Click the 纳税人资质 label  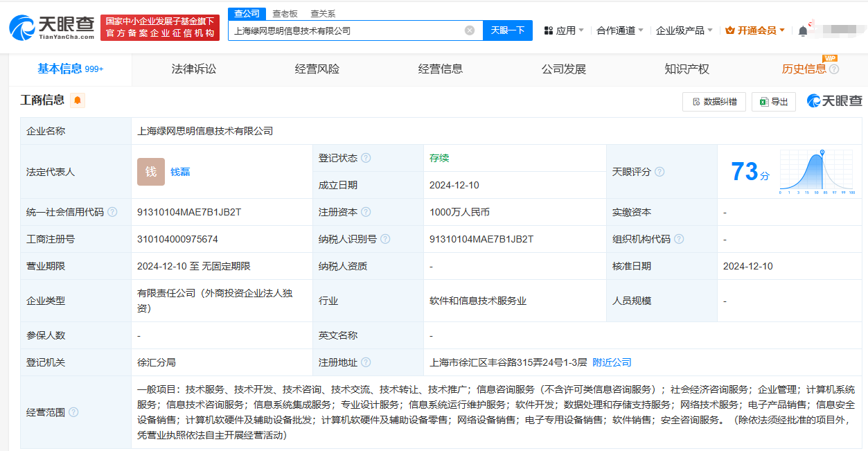343,266
